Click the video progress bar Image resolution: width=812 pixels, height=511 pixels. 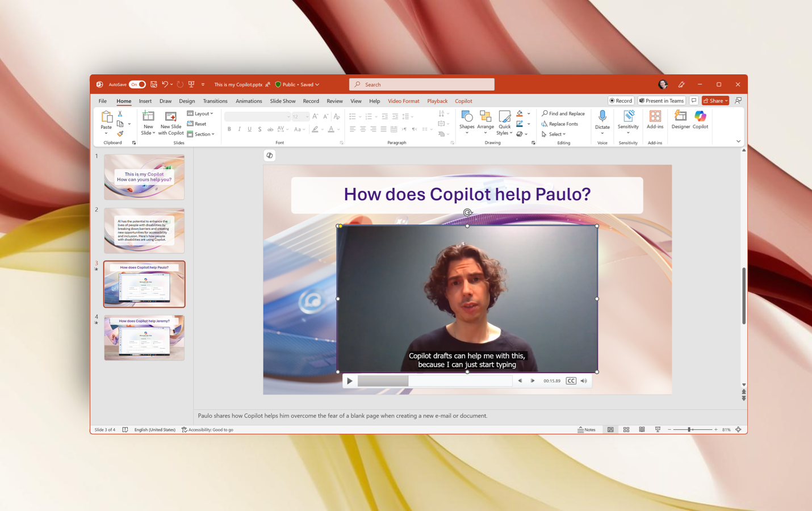pos(435,381)
